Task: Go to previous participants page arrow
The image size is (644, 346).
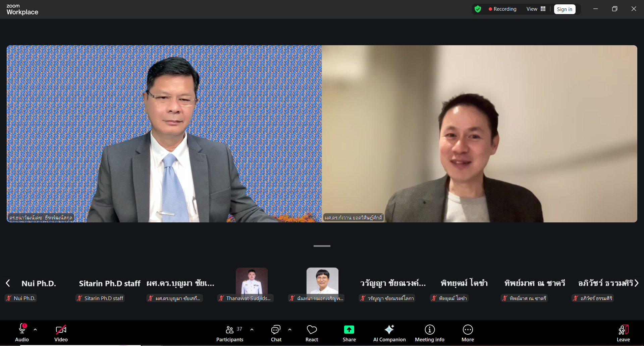Action: tap(8, 283)
